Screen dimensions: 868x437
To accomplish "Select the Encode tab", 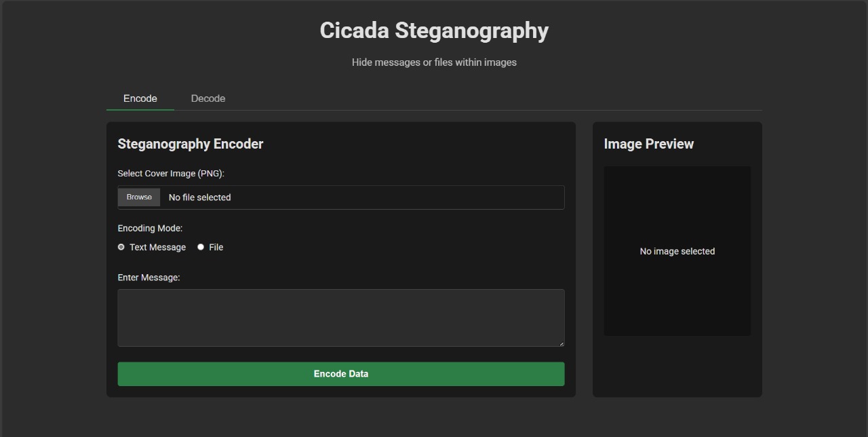I will click(x=140, y=98).
